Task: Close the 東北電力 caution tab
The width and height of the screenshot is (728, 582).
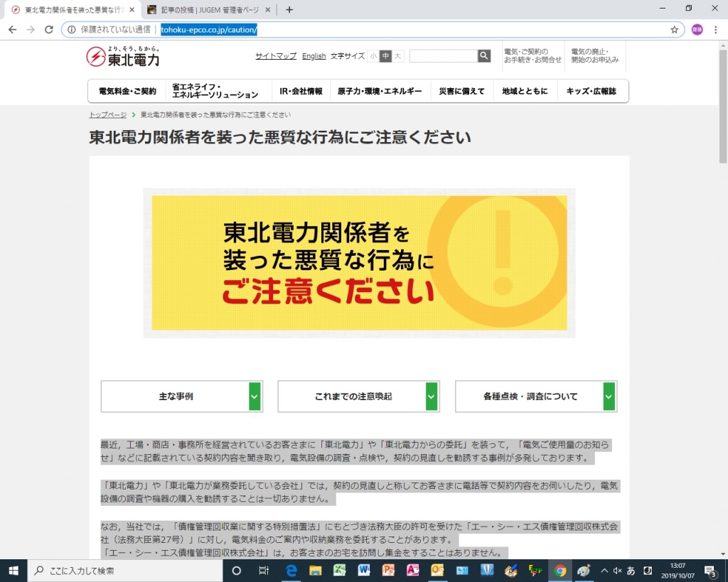Action: 132,9
